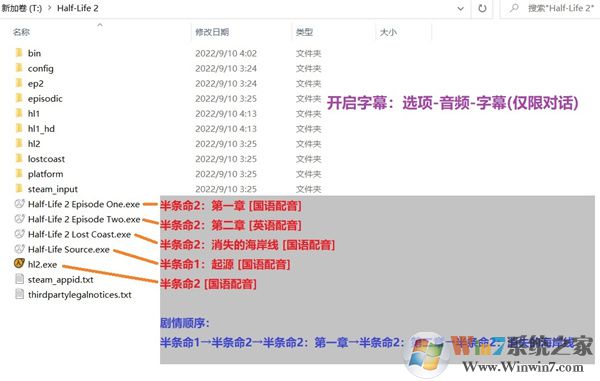The image size is (600, 381).
Task: Sort files by 大小 column header
Action: pyautogui.click(x=388, y=33)
